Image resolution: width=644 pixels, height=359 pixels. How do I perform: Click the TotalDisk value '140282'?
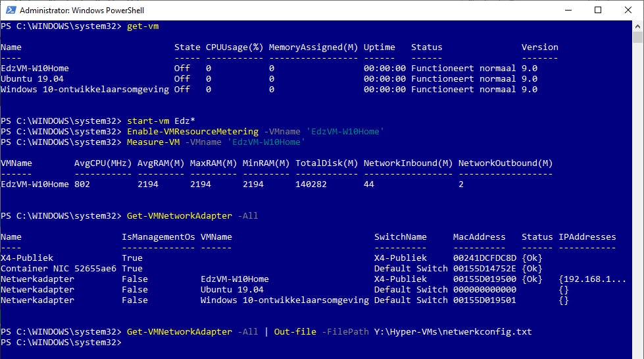311,184
